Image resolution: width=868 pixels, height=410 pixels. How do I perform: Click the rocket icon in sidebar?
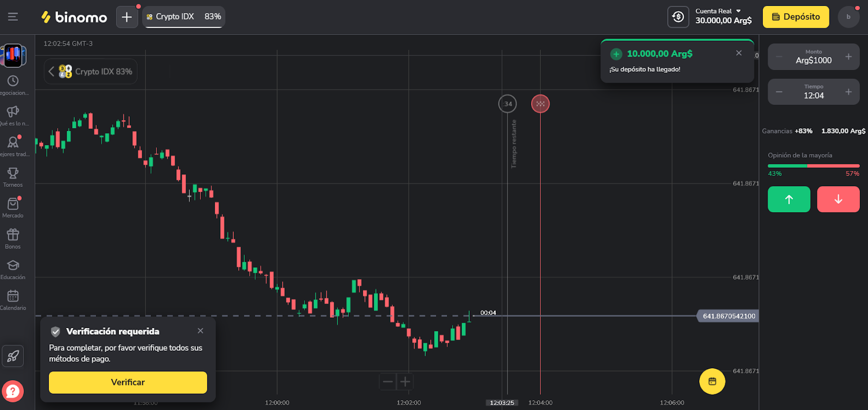coord(13,356)
